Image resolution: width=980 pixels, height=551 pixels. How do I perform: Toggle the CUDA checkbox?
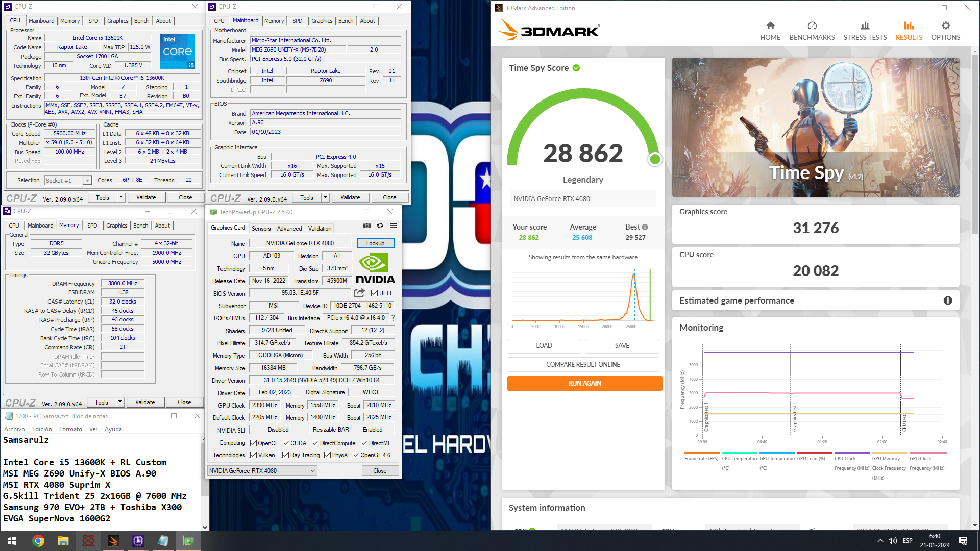click(x=286, y=443)
